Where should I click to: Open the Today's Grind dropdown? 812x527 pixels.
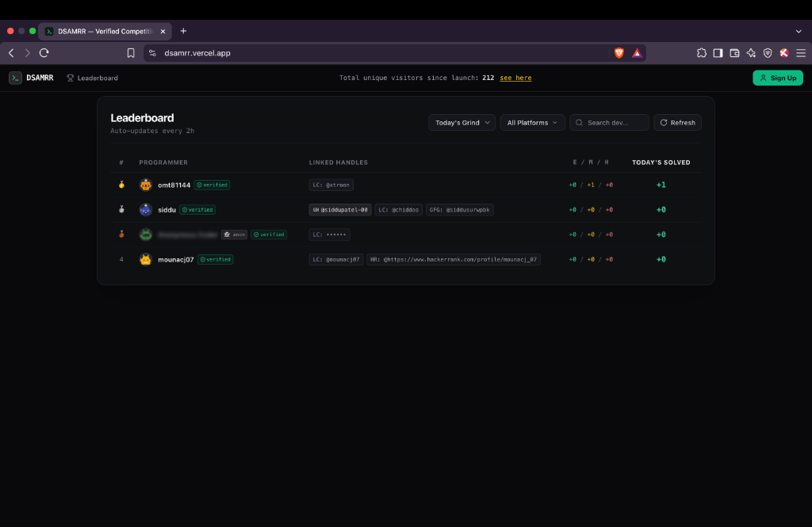pos(462,123)
